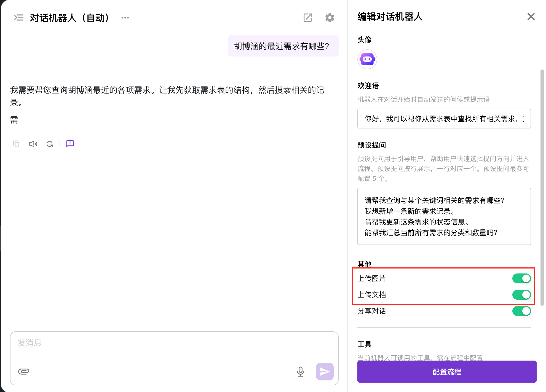Viewport: 546px width, 392px height.
Task: Regenerate the response with refresh icon
Action: [50, 144]
